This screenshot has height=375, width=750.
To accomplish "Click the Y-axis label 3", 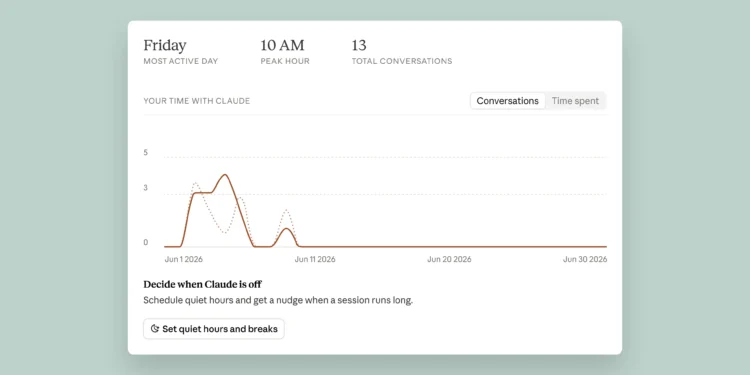I will [145, 188].
